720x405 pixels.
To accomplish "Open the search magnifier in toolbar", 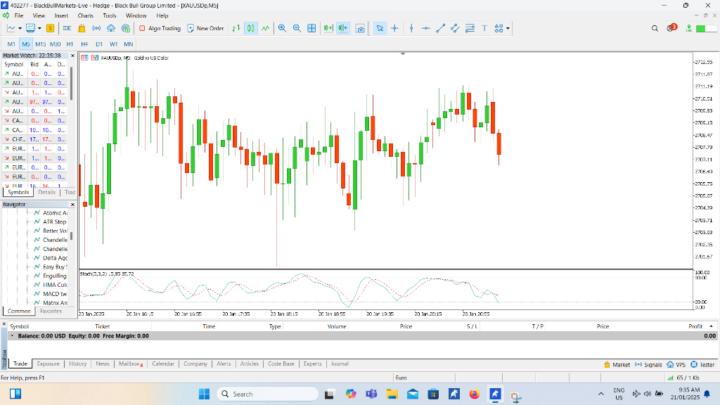I will [x=655, y=28].
